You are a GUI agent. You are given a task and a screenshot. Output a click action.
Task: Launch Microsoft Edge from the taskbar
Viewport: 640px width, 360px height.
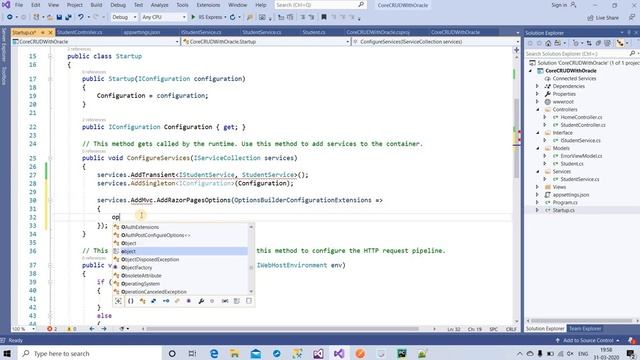coord(213,353)
